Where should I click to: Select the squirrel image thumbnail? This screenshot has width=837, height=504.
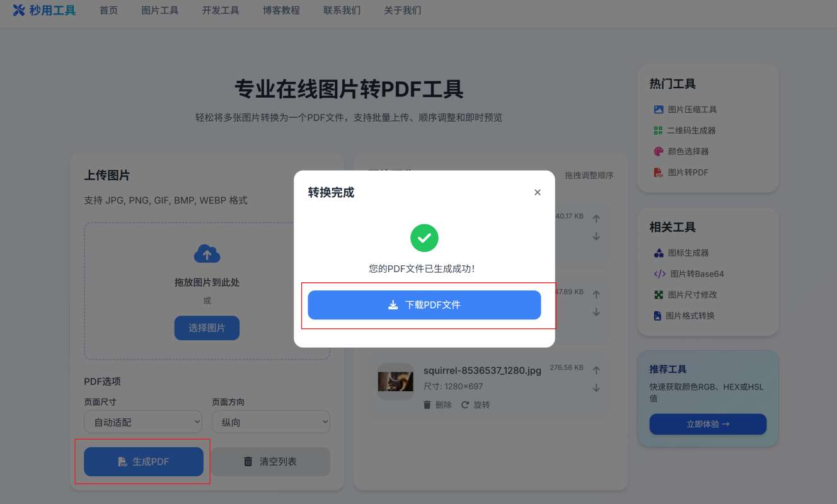tap(396, 381)
